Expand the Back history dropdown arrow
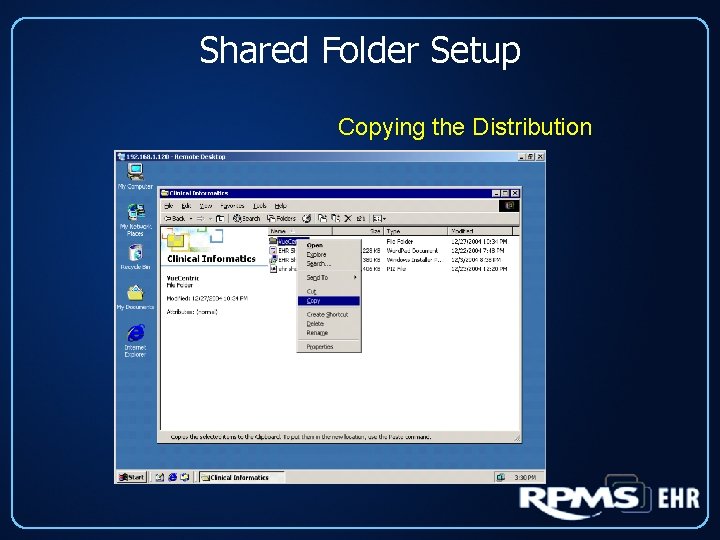 point(191,219)
